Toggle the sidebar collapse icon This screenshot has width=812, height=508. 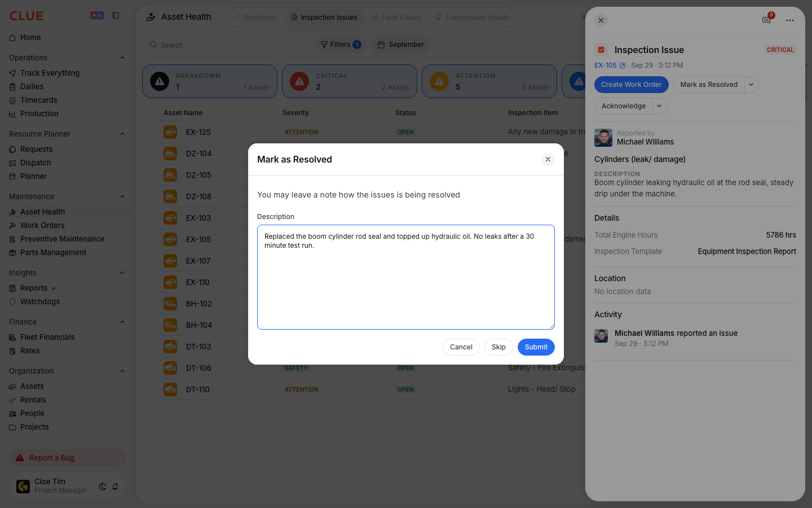pyautogui.click(x=116, y=15)
